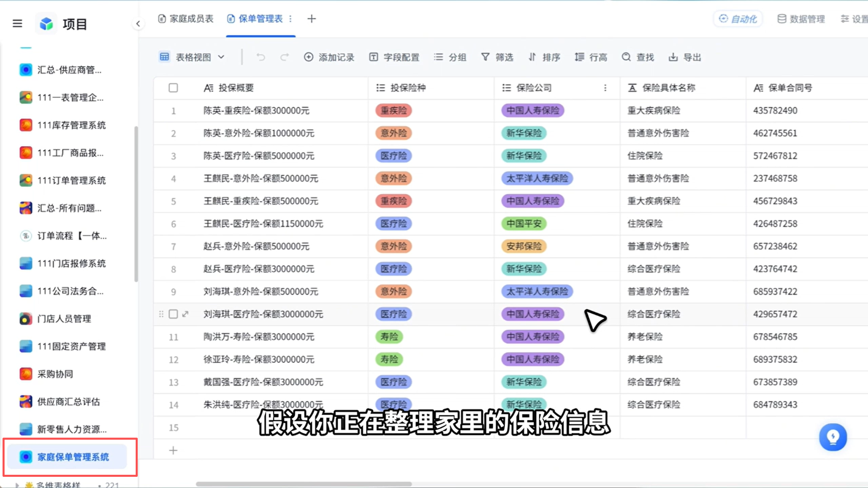Click contract number 435782490

click(775, 110)
